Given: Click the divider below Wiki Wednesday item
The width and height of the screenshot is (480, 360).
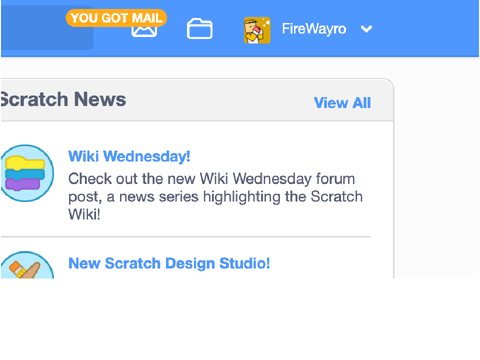Looking at the screenshot, I should click(186, 237).
